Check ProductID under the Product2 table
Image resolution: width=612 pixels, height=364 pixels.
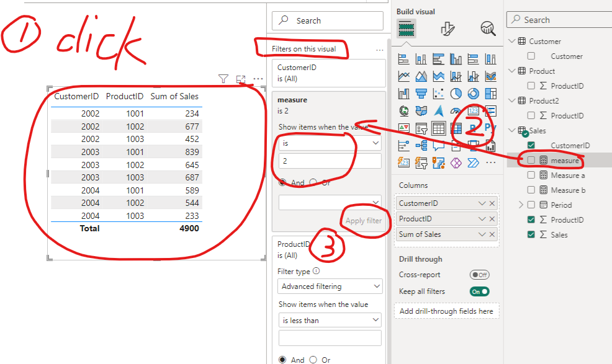(531, 115)
